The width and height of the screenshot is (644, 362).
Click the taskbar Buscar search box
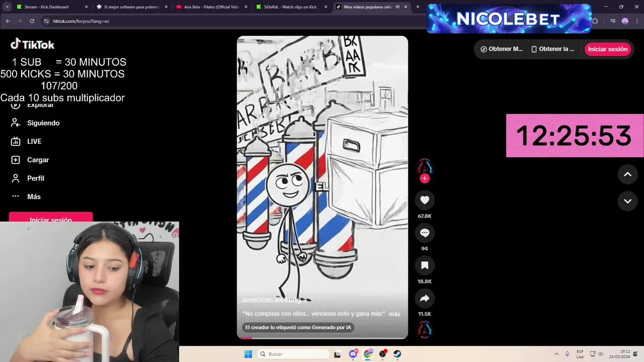(x=292, y=354)
